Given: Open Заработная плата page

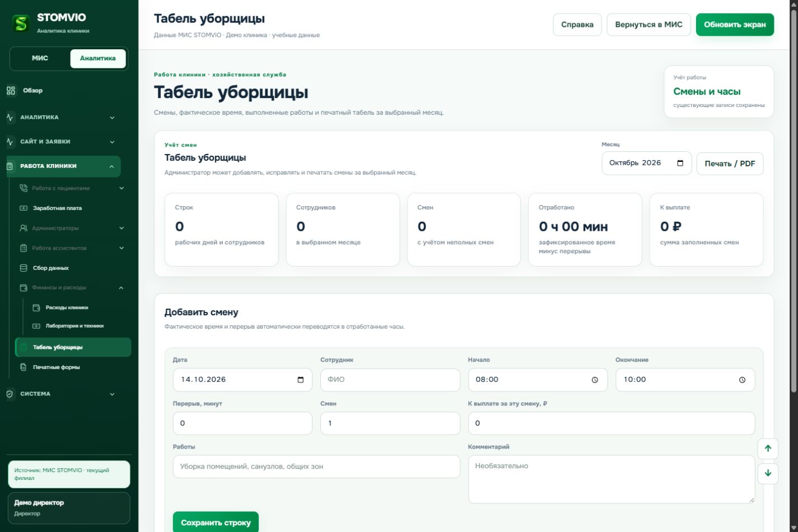Looking at the screenshot, I should click(73, 208).
